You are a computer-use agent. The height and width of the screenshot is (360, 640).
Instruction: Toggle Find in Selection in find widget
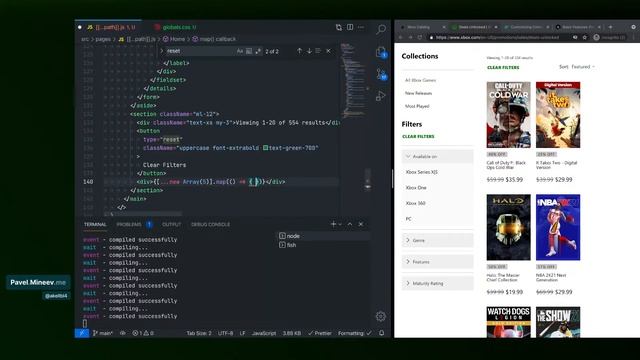[x=318, y=51]
